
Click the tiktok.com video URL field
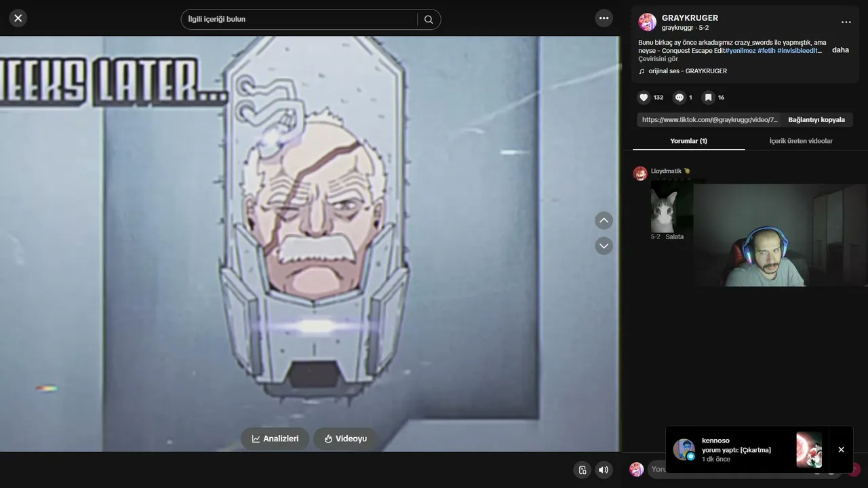pyautogui.click(x=709, y=119)
